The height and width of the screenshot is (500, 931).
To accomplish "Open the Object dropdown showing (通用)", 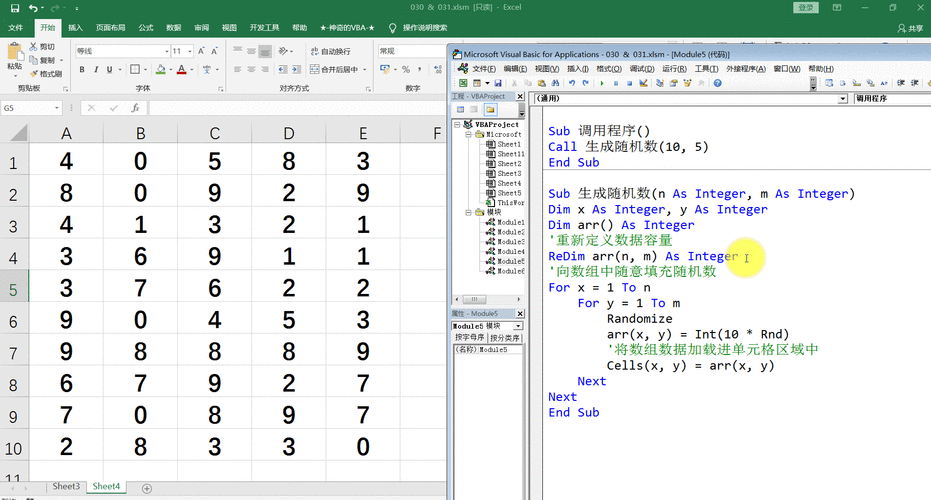I will pyautogui.click(x=843, y=99).
